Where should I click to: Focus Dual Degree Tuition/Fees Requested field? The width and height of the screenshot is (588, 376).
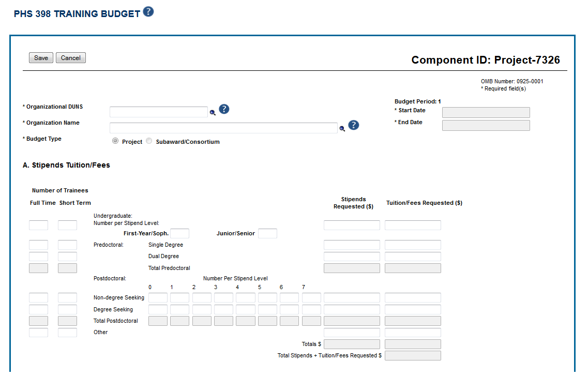click(413, 257)
